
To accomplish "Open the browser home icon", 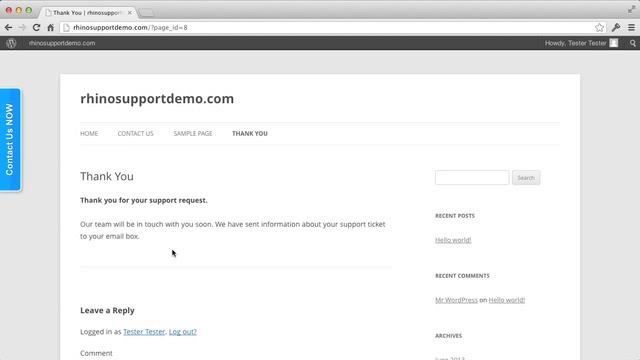I will tap(50, 27).
